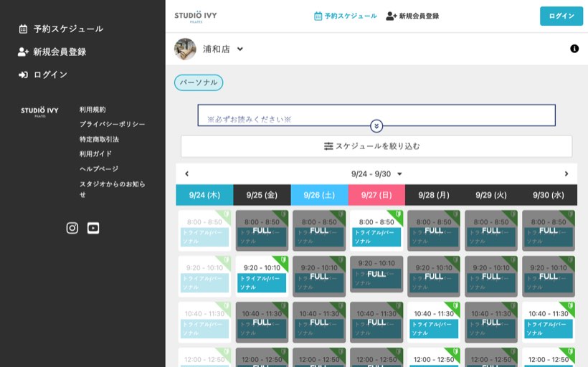Book 9/30 10:40 - 11:30 trial slot
This screenshot has width=588, height=367.
(549, 323)
